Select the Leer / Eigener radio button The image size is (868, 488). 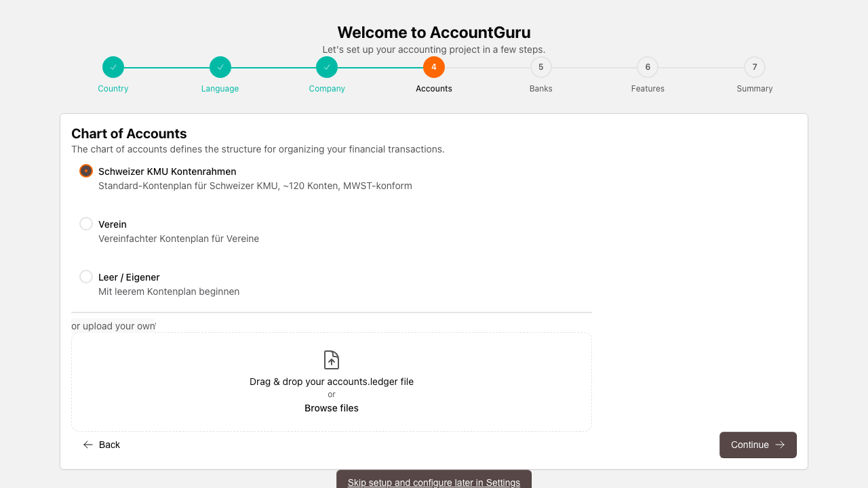(86, 277)
